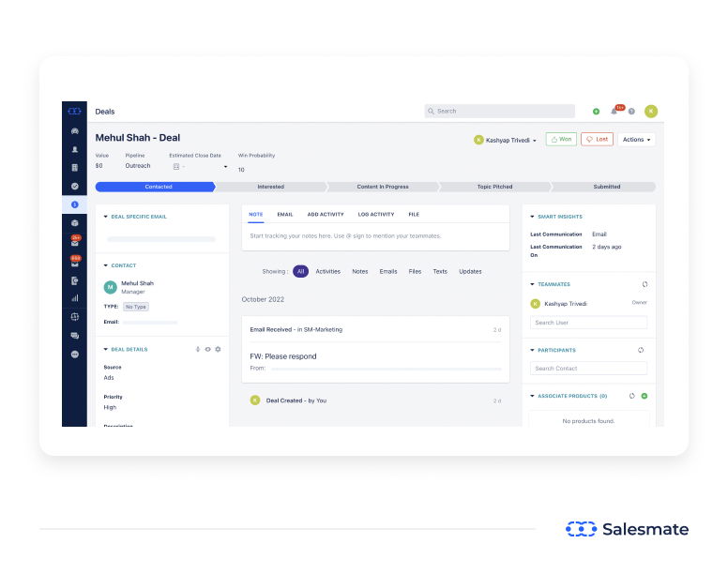Collapse the Teammates section
The height and width of the screenshot is (574, 728).
(532, 284)
